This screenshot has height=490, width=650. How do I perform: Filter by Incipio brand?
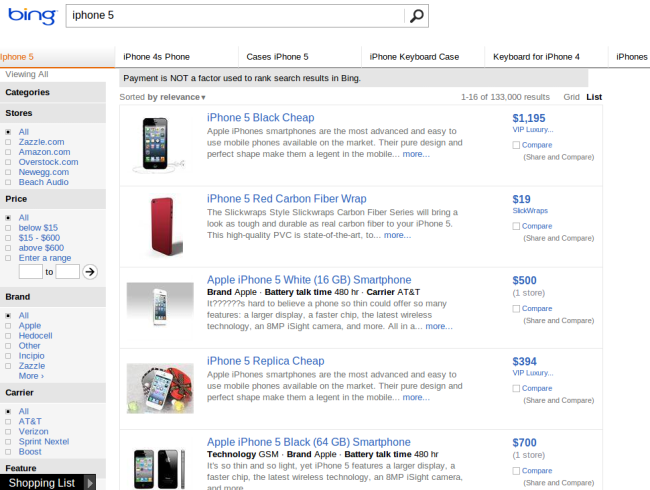(31, 356)
